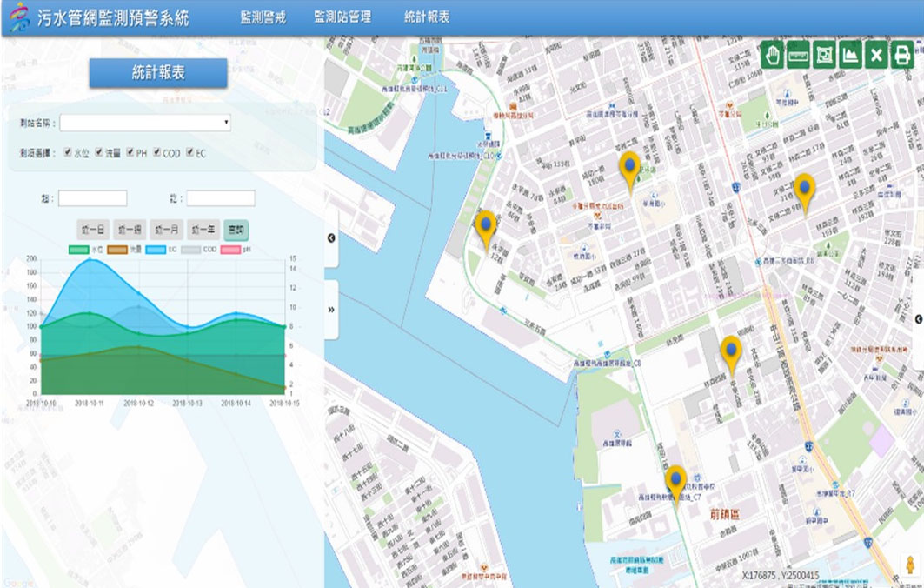Choose the area selection tool
The width and height of the screenshot is (924, 588).
tap(825, 55)
